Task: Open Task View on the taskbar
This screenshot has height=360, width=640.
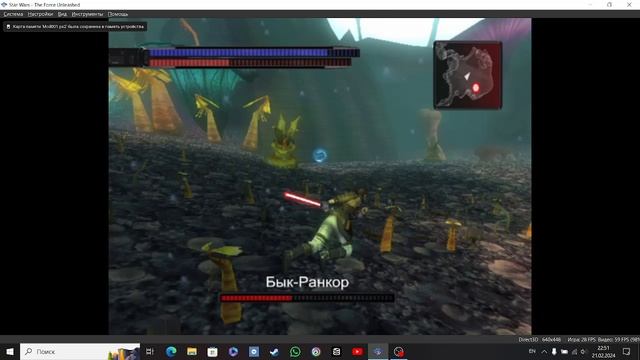Action: click(x=150, y=351)
